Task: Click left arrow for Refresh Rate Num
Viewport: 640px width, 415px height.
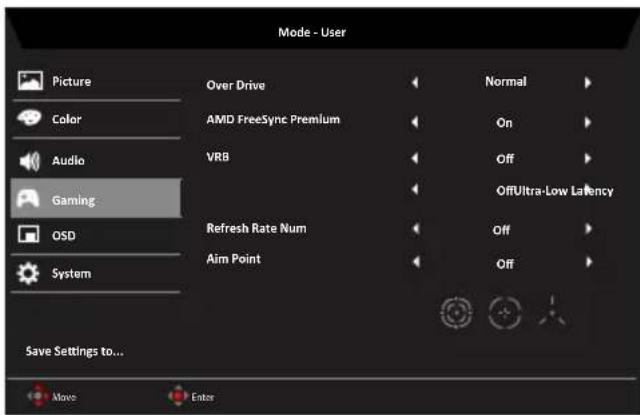Action: tap(416, 229)
